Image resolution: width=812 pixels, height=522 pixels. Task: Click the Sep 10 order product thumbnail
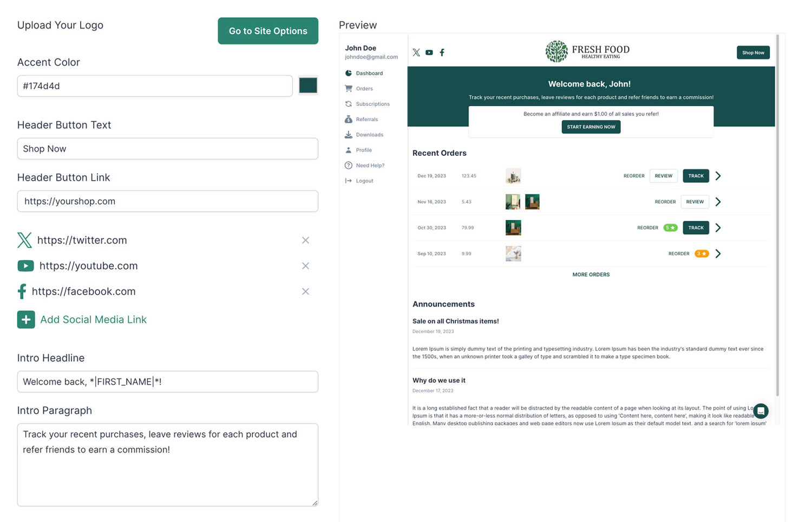[513, 254]
